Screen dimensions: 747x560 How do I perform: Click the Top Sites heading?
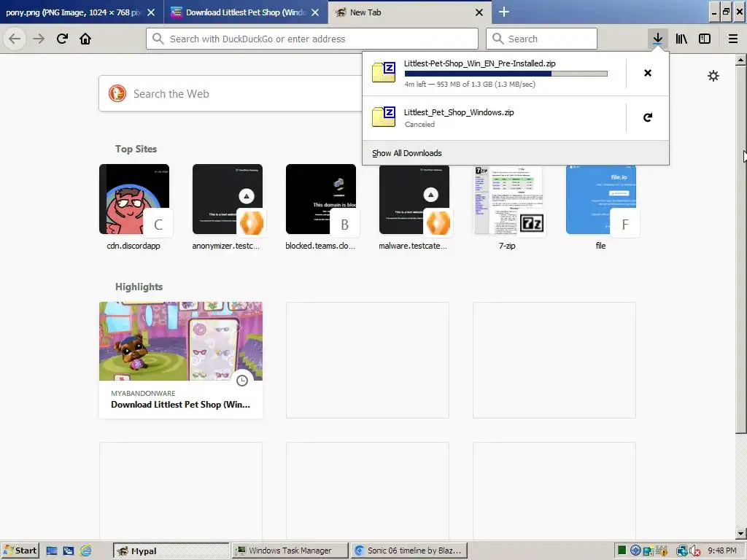(136, 149)
